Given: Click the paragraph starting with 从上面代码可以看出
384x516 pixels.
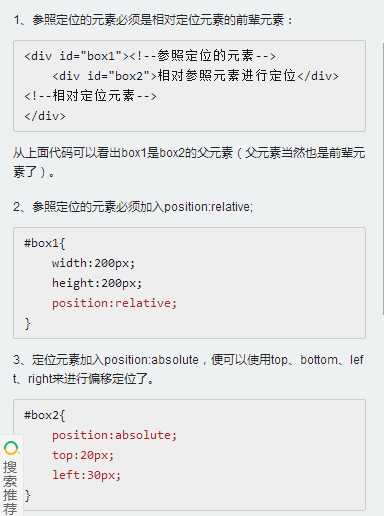Looking at the screenshot, I should coord(189,162).
